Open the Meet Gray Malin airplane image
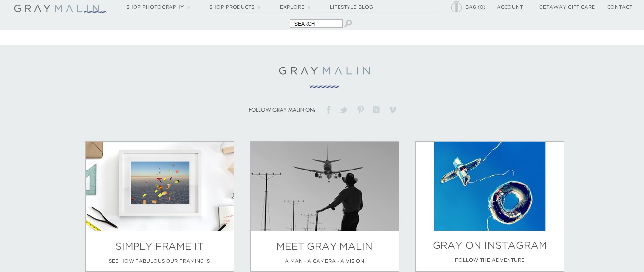The image size is (644, 272). [x=325, y=186]
